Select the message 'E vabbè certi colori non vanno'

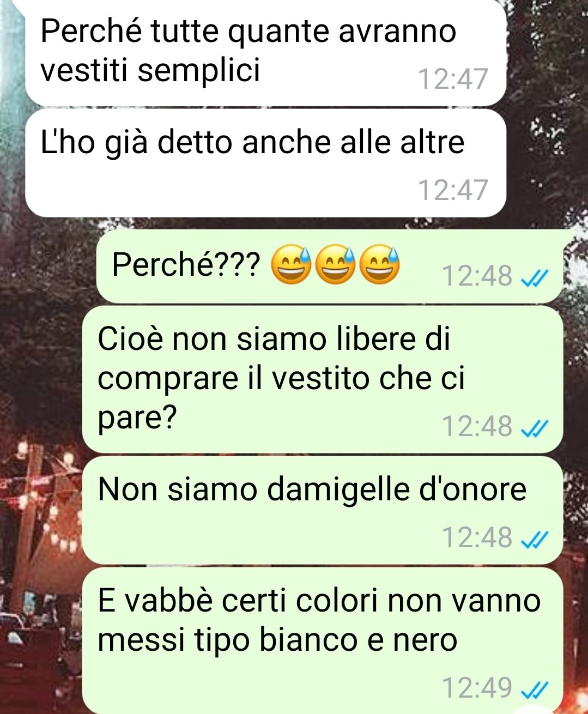pyautogui.click(x=323, y=640)
